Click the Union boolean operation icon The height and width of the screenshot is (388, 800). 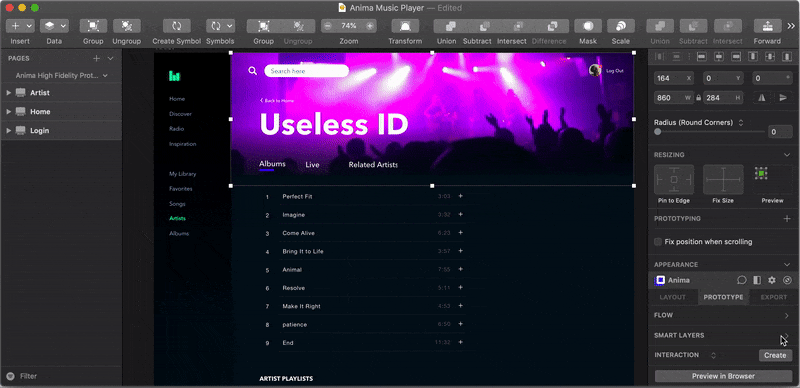tap(451, 26)
